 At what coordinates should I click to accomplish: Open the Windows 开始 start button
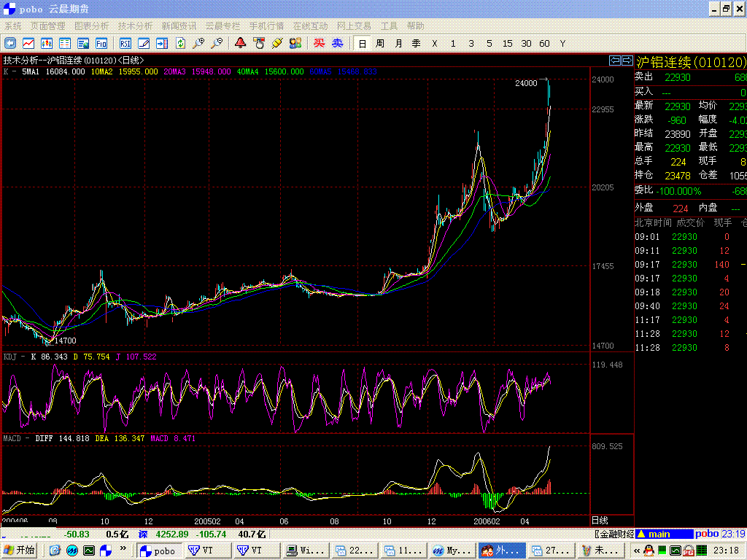(x=20, y=551)
